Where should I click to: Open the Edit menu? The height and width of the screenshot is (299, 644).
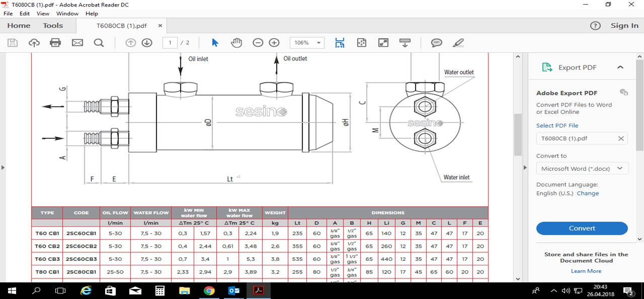coord(25,14)
